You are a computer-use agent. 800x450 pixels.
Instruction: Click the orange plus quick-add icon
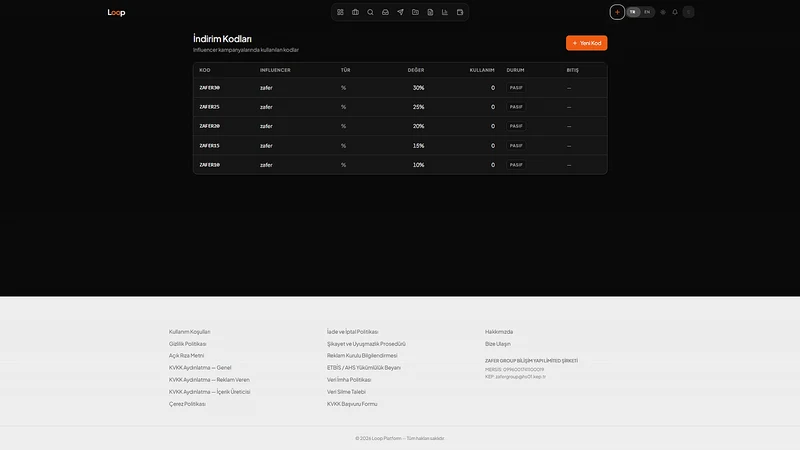click(617, 12)
